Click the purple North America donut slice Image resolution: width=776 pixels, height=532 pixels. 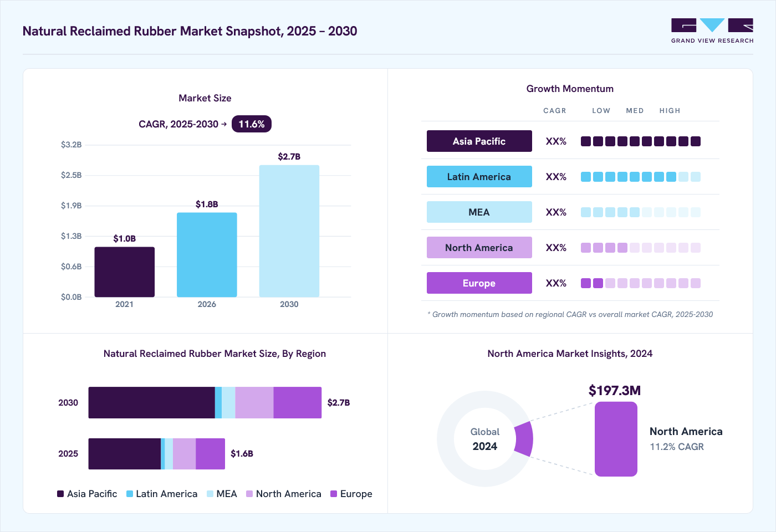tap(524, 439)
